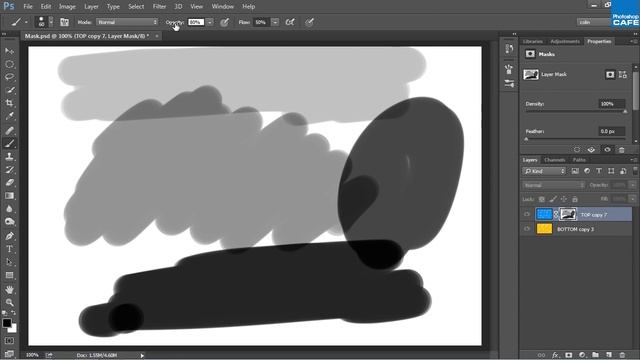This screenshot has width=640, height=360.
Task: Select the Blur tool
Action: pos(9,209)
